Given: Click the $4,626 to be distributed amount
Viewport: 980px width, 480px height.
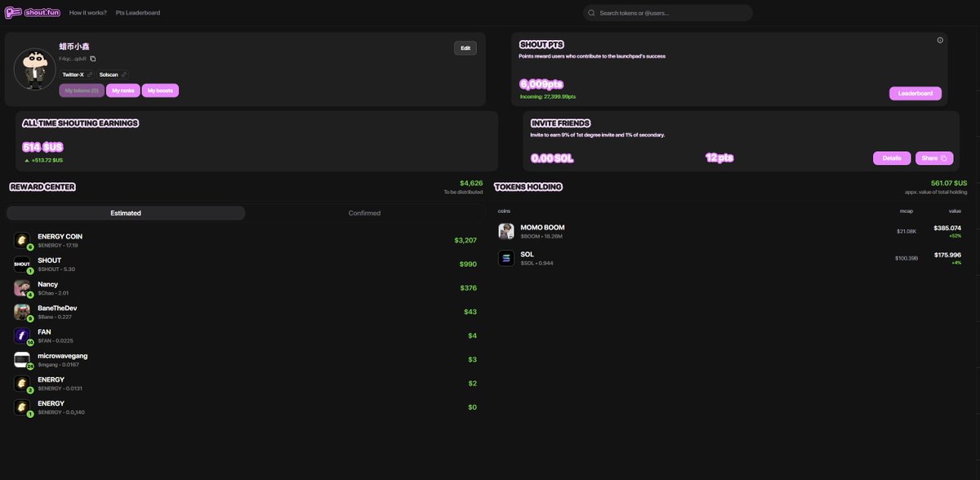Looking at the screenshot, I should (x=471, y=183).
